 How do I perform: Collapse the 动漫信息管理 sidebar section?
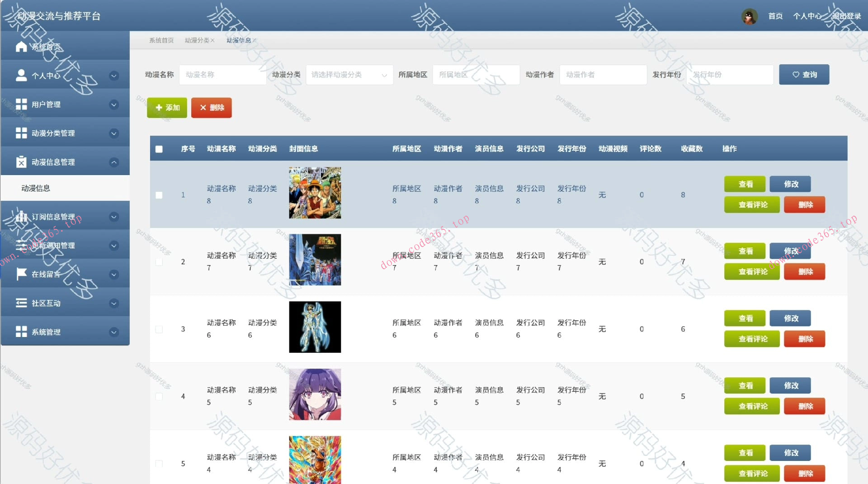coord(113,161)
